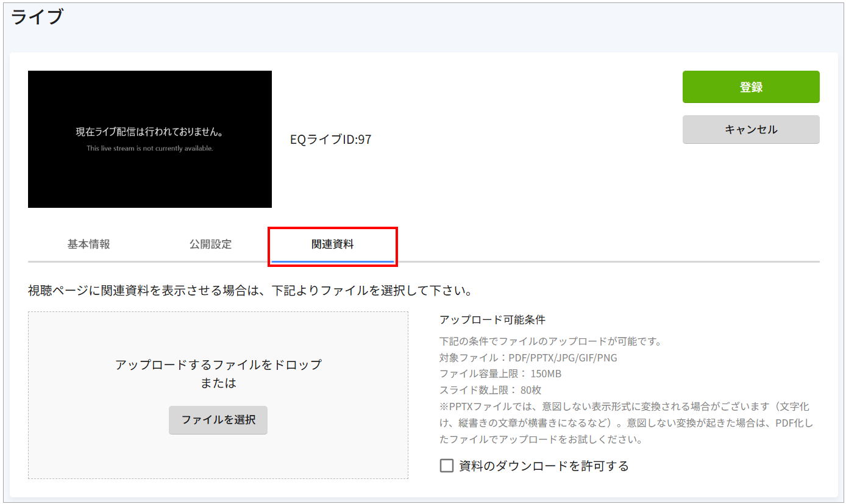
Task: Click the ※PPTXファイルでは note text
Action: [627, 422]
